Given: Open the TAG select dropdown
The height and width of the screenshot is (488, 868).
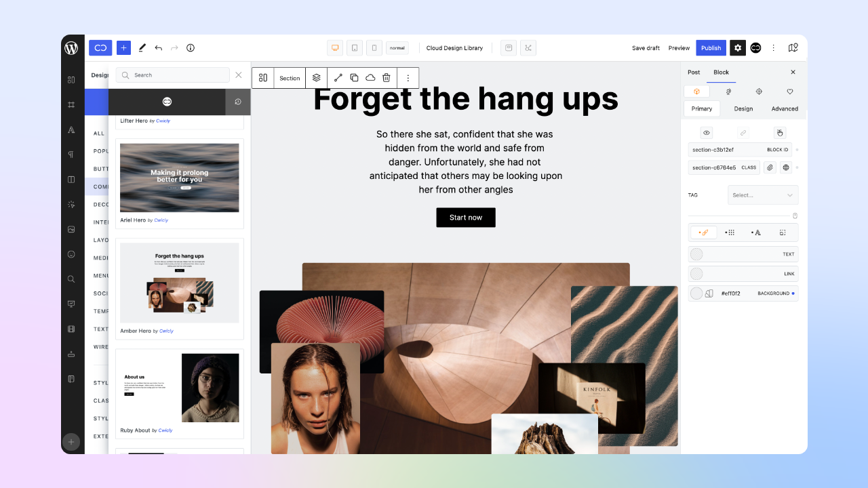Looking at the screenshot, I should pos(763,195).
